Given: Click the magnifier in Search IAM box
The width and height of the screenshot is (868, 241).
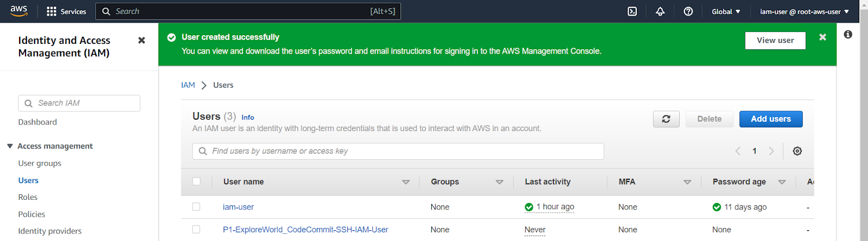Looking at the screenshot, I should click(29, 103).
